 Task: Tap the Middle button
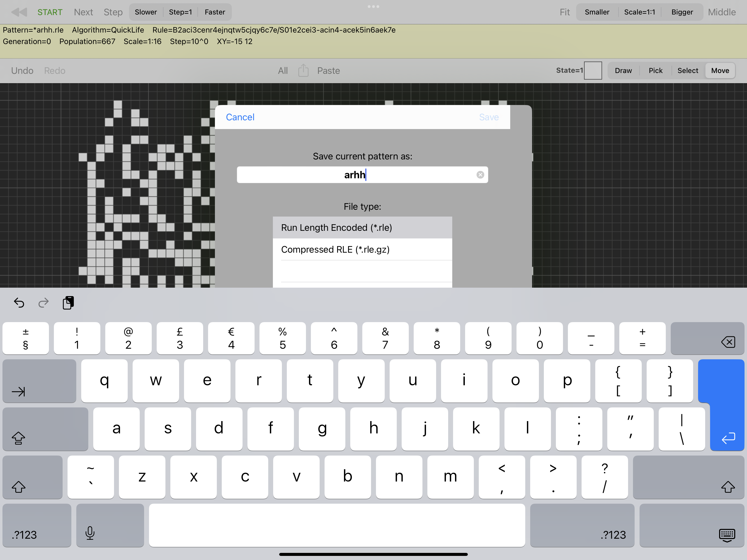722,12
